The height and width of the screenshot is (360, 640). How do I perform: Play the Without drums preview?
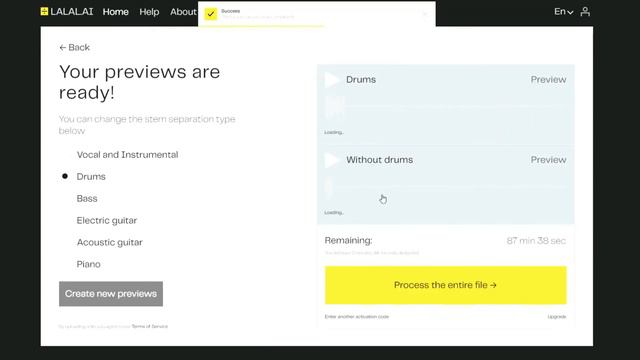[332, 160]
